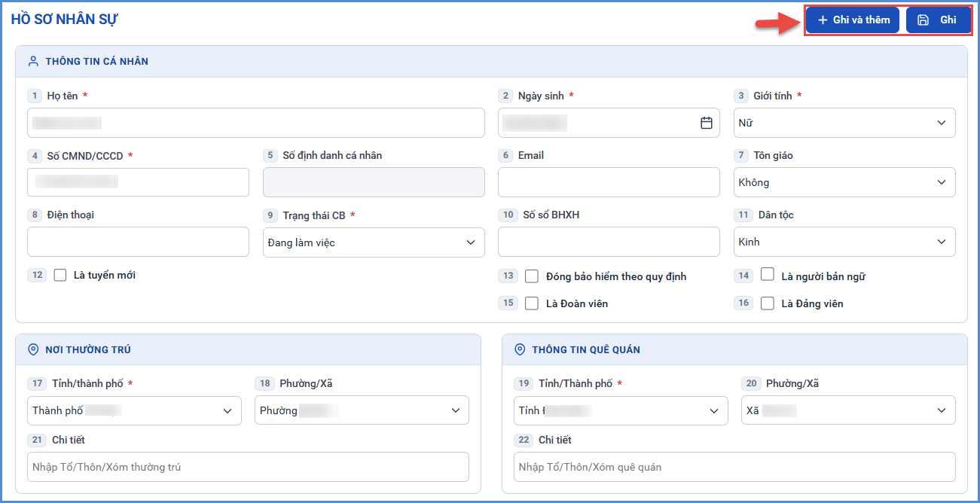Viewport: 980px width, 503px height.
Task: Click the Điện thoại input field
Action: pos(138,242)
